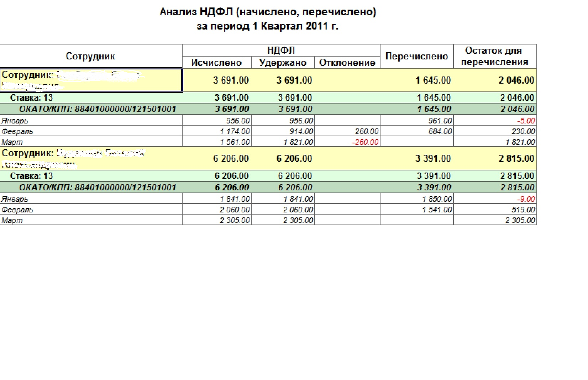This screenshot has height=380, width=588.
Task: Select the balance value 519.00
Action: 523,209
